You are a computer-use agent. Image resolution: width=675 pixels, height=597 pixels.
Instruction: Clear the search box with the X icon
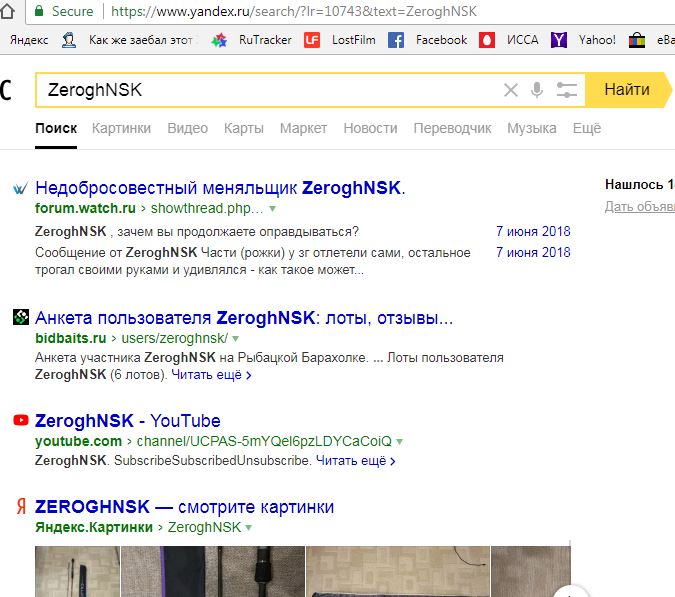pyautogui.click(x=511, y=90)
